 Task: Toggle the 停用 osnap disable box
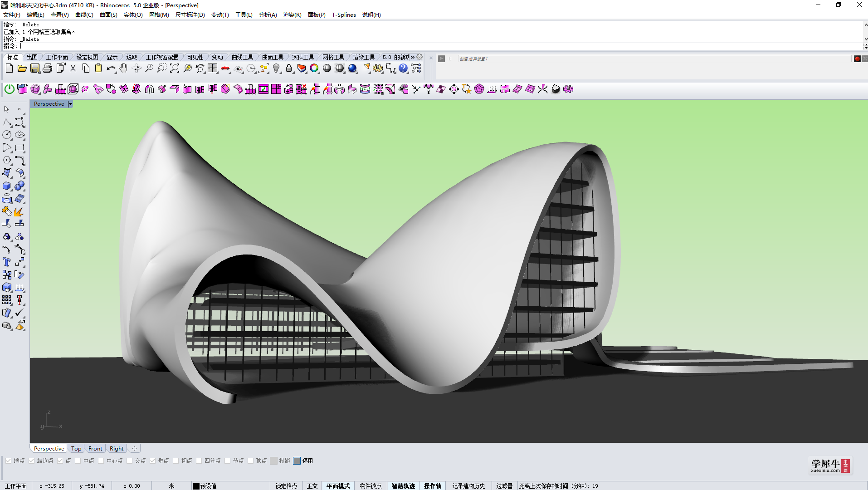[297, 461]
